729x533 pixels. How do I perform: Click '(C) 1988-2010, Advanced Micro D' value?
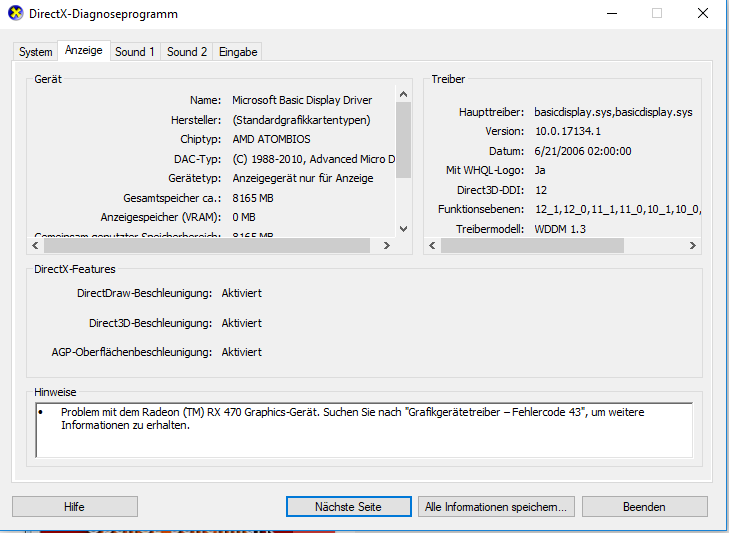(x=314, y=159)
